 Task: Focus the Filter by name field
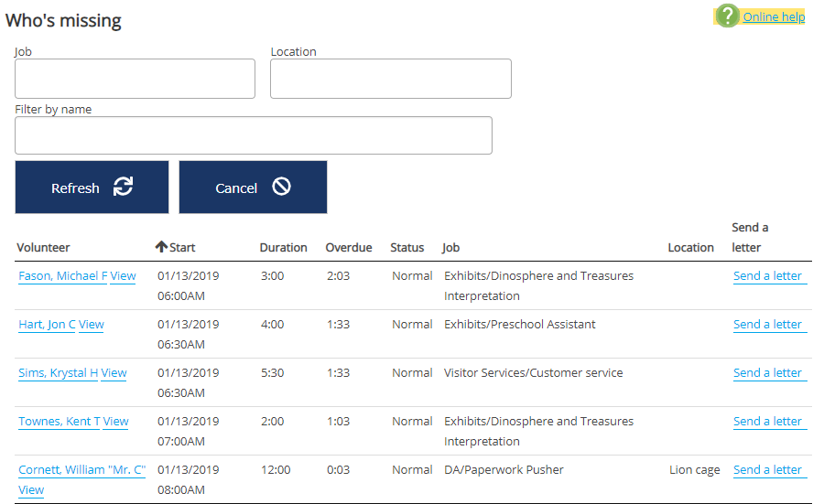(253, 135)
